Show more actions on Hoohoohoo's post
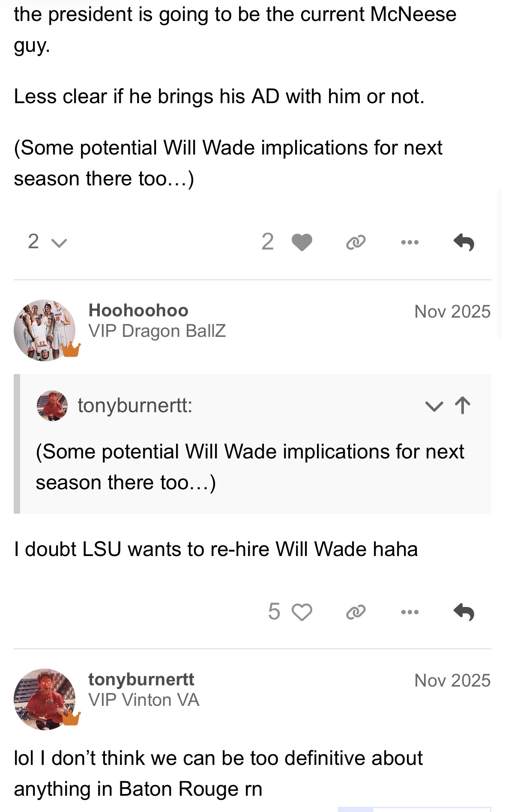The width and height of the screenshot is (505, 812). (410, 612)
